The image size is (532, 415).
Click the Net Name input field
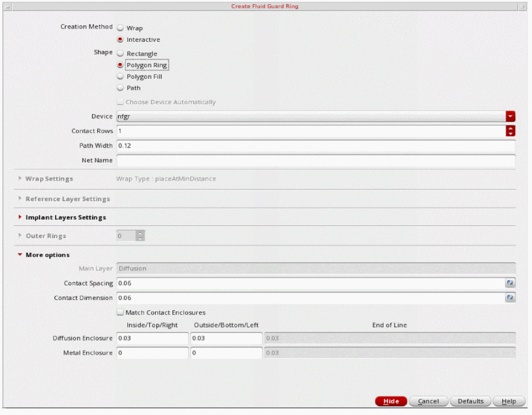315,160
